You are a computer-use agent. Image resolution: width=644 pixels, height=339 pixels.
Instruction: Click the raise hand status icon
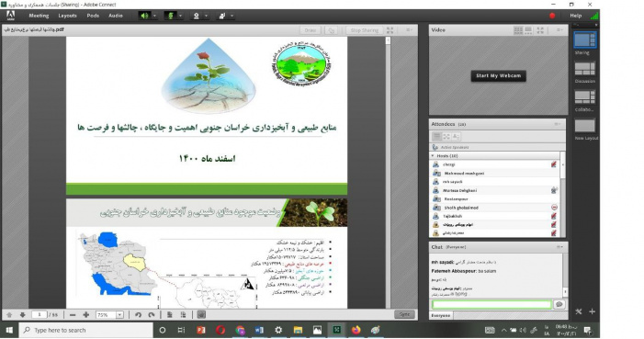pyautogui.click(x=222, y=16)
